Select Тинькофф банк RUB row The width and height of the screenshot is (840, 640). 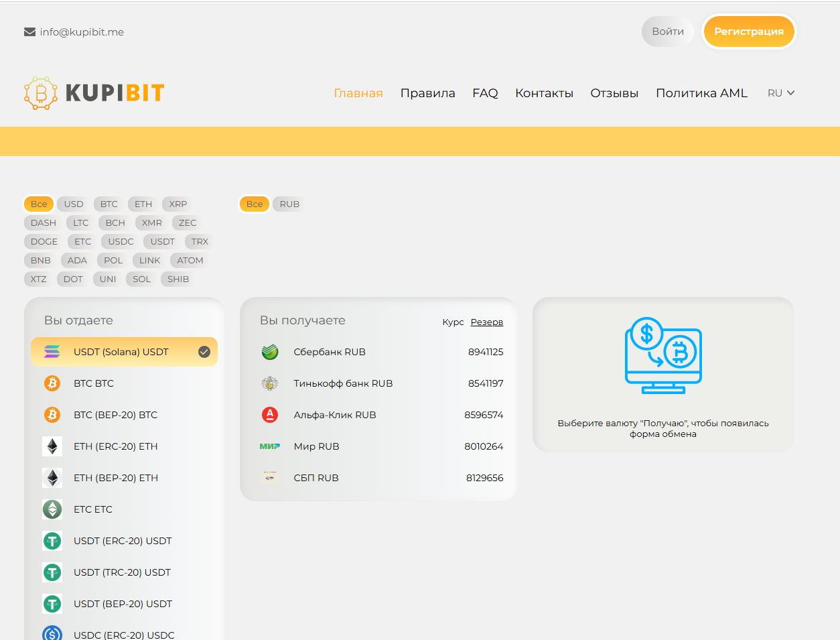(378, 383)
